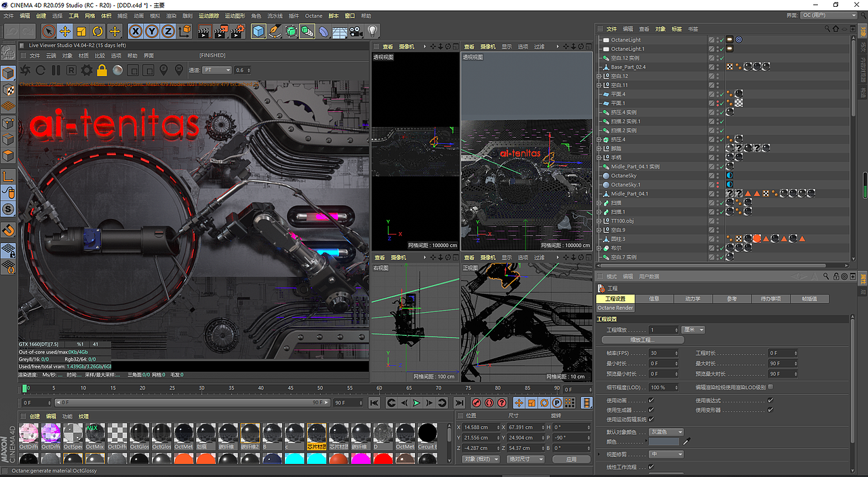Expand the 空白.11 object

point(599,85)
